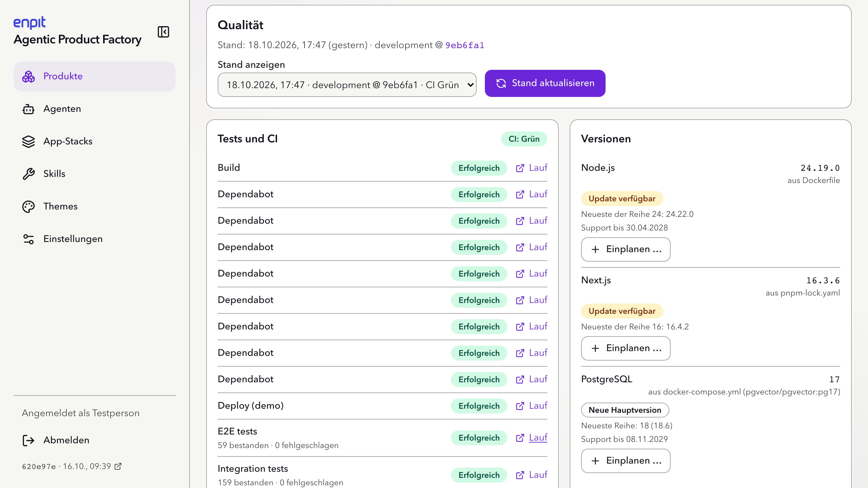
Task: Click 'Support bis 30.04.2028' text
Action: [625, 228]
